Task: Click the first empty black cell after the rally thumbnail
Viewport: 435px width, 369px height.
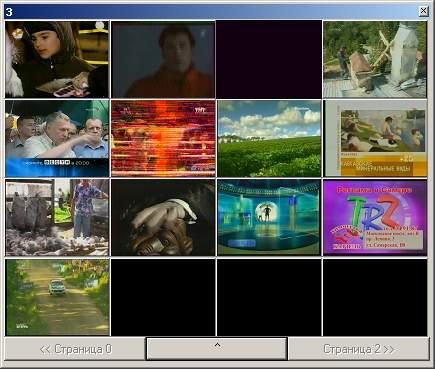Action: click(163, 297)
